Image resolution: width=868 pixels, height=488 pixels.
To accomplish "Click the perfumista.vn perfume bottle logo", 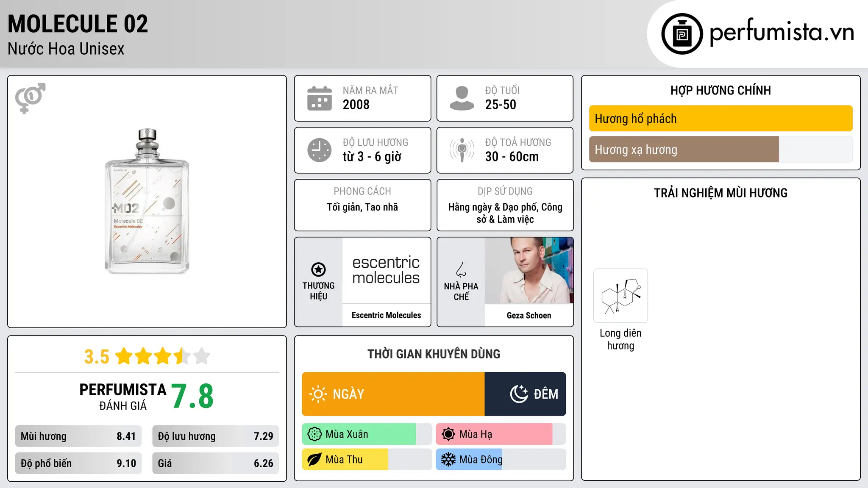I will (682, 34).
